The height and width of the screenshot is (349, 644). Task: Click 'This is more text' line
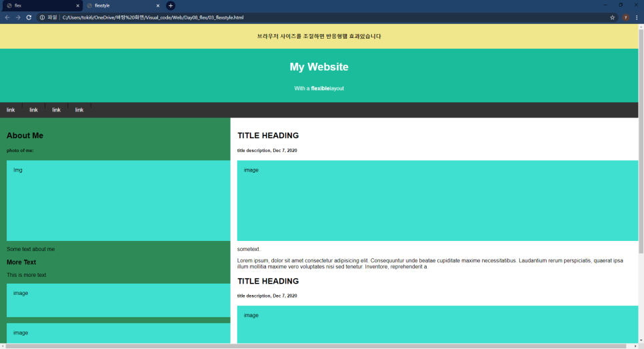tap(26, 275)
